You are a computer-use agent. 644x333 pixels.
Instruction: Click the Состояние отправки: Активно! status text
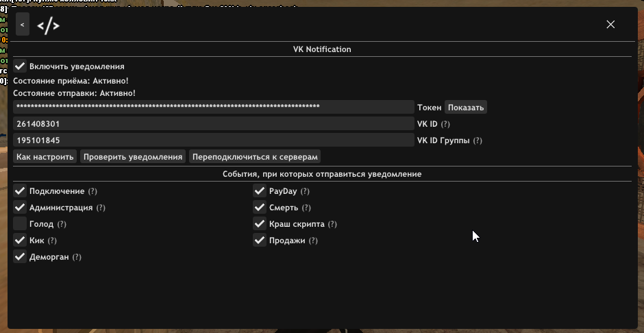point(75,93)
